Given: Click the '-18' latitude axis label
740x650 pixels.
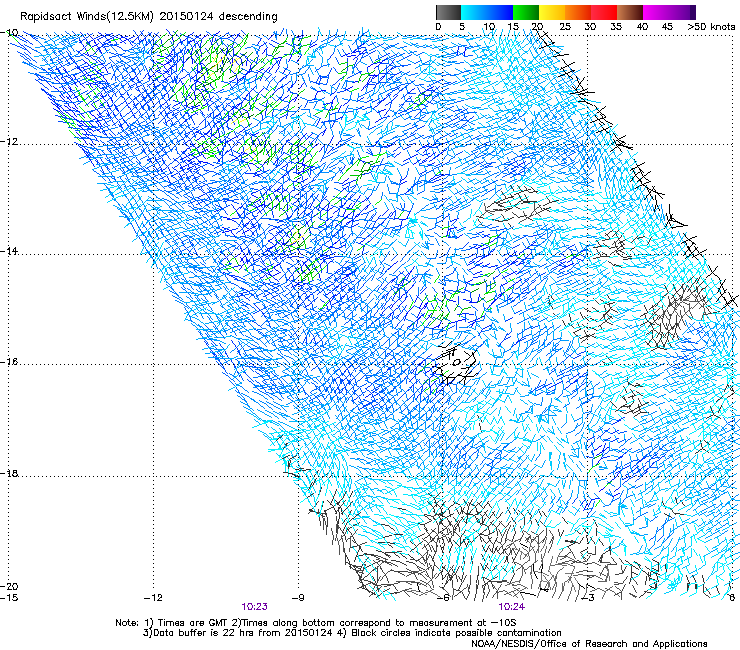Looking at the screenshot, I should (x=9, y=473).
